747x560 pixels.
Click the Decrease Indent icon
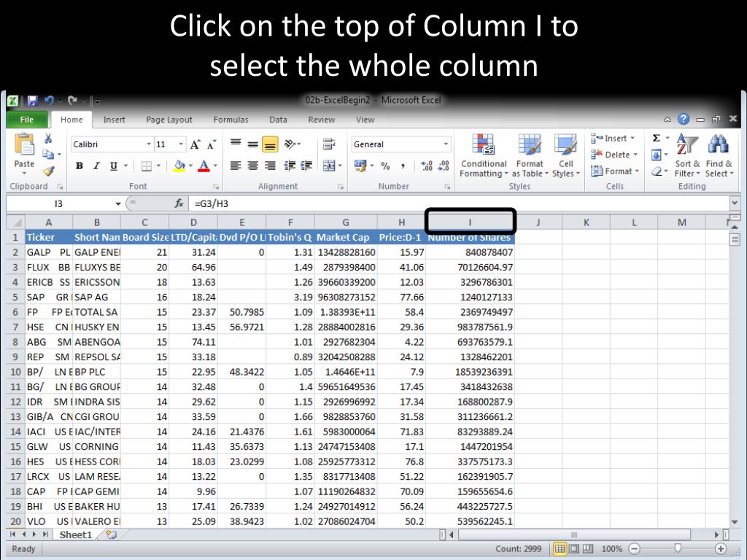290,166
